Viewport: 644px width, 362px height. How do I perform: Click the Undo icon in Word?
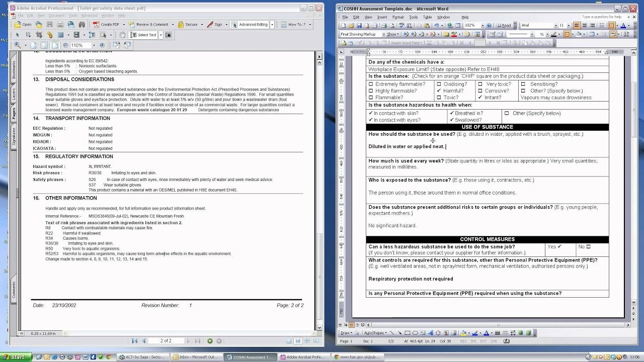(x=436, y=25)
